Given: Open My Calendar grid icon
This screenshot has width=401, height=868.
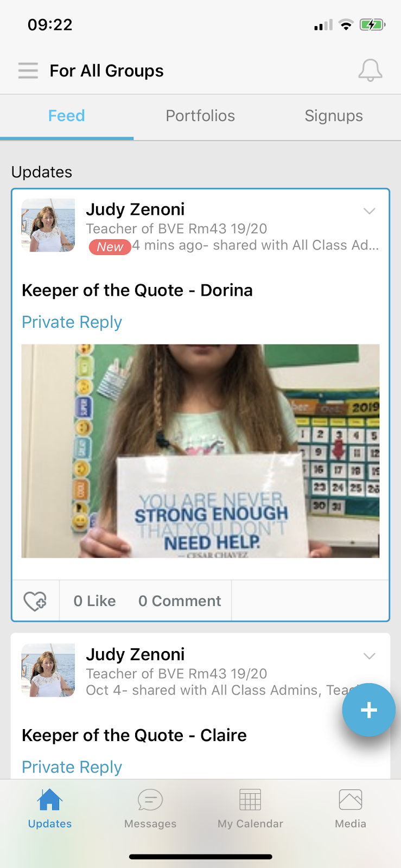Looking at the screenshot, I should (x=250, y=799).
